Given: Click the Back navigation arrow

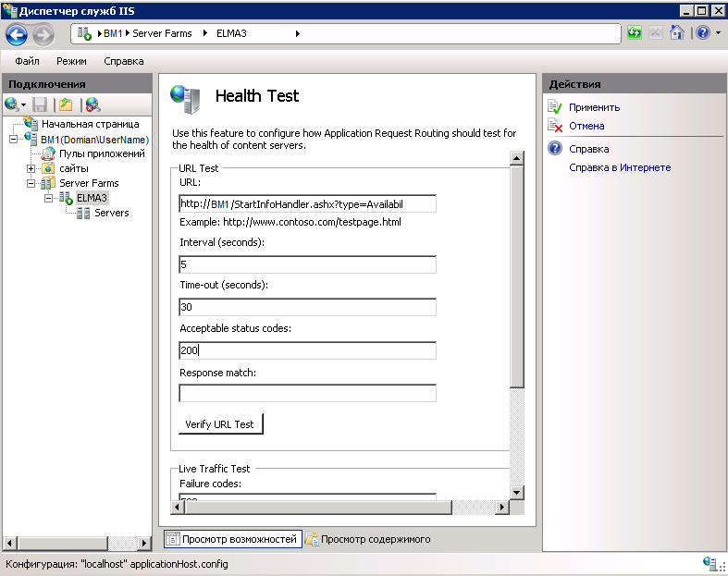Looking at the screenshot, I should 18,34.
